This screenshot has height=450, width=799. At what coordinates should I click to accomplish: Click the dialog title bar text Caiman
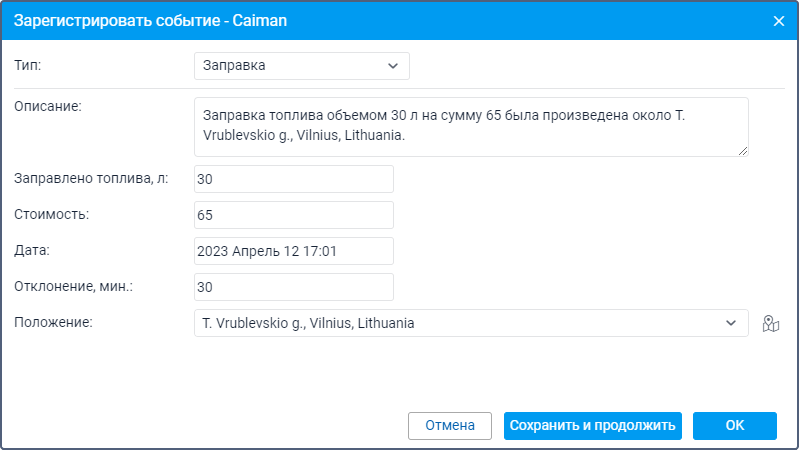[260, 21]
